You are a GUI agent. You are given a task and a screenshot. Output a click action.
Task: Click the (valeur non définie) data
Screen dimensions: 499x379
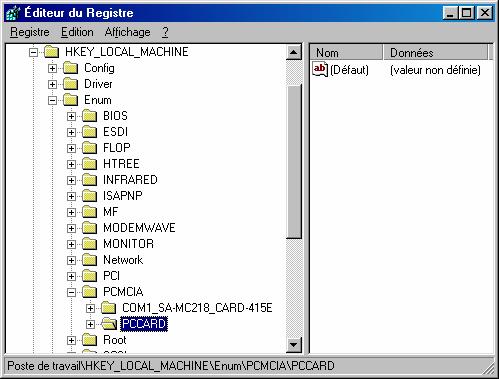[x=435, y=70]
